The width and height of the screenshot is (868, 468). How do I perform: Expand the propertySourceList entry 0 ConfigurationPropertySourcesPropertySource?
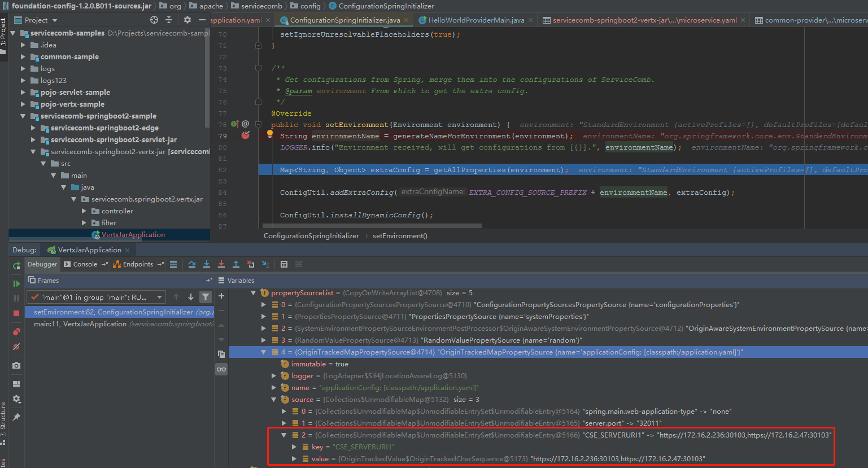pyautogui.click(x=263, y=304)
